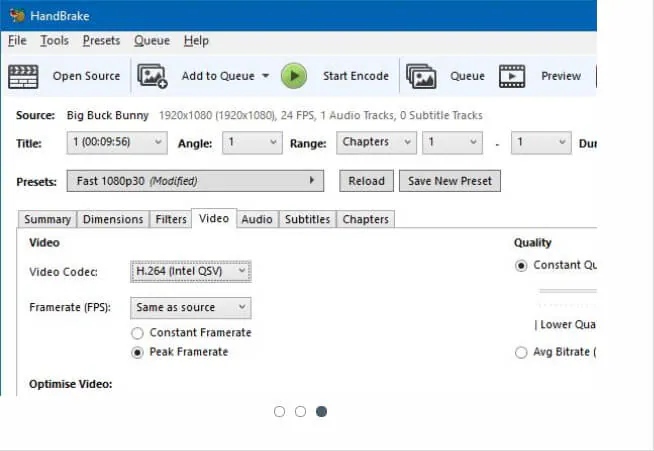Click the HandBrake logo icon in title bar
The height and width of the screenshot is (451, 654).
coord(17,15)
